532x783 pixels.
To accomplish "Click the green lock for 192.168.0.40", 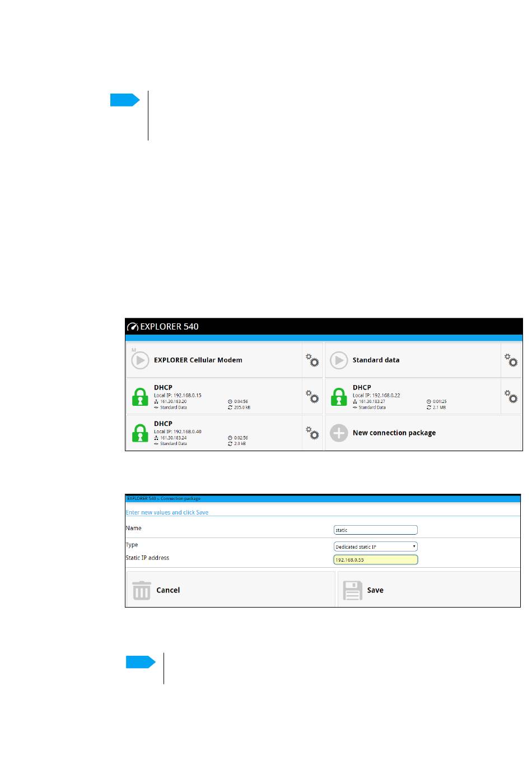I will pyautogui.click(x=140, y=433).
